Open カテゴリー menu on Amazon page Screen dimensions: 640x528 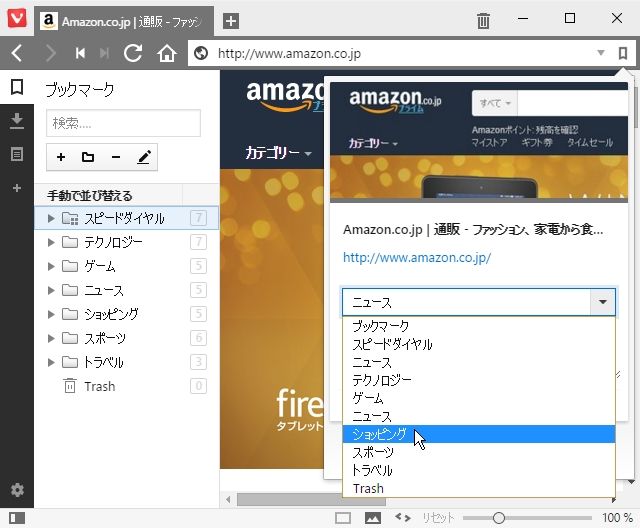[x=278, y=153]
